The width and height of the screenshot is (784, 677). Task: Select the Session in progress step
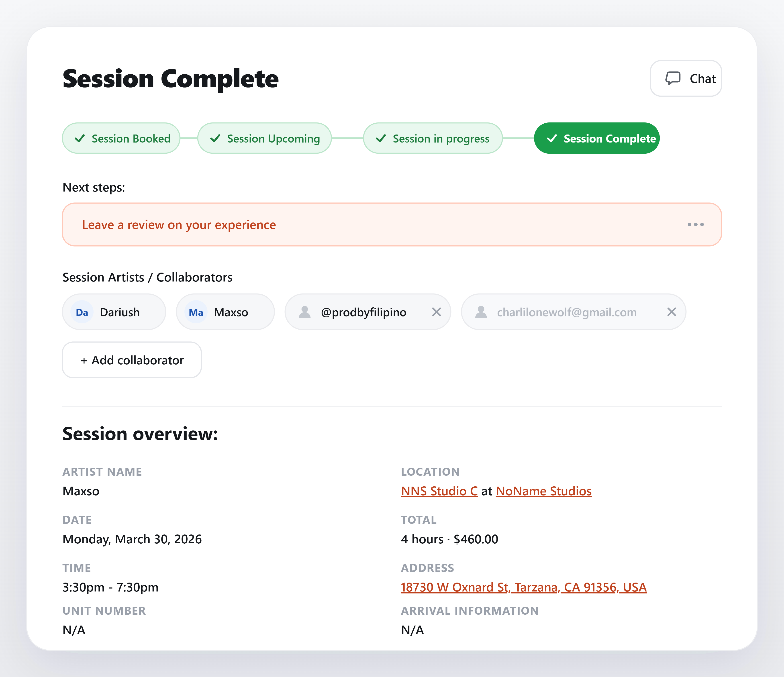[433, 138]
